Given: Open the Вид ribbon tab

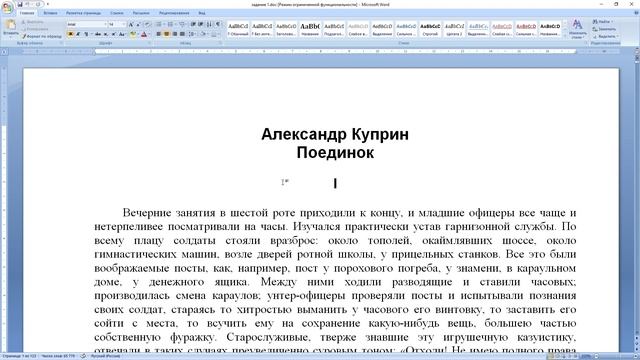Looking at the screenshot, I should 202,13.
